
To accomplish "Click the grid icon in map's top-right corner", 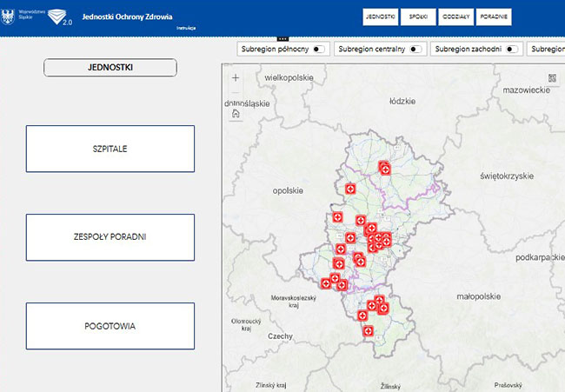I will pos(550,77).
